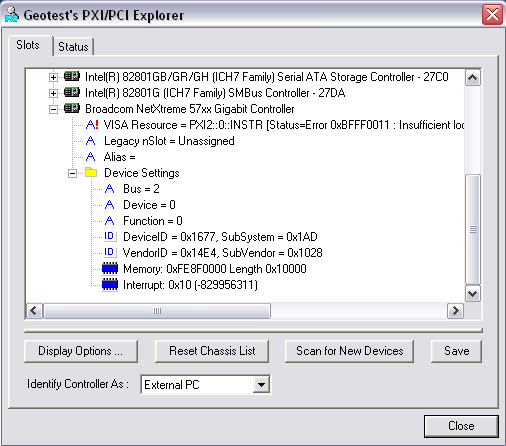The height and width of the screenshot is (446, 506).
Task: Open the Identify Controller As dropdown
Action: point(261,385)
